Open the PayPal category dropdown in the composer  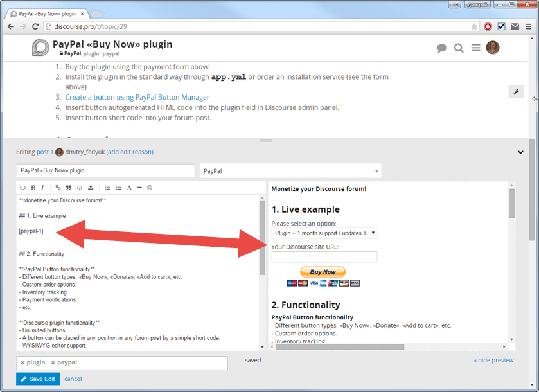(x=290, y=170)
